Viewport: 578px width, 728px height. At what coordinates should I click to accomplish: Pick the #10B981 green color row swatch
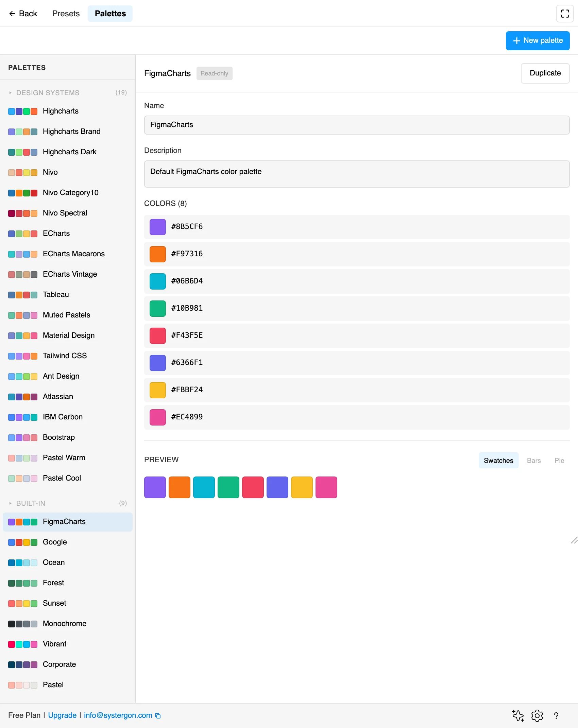coord(158,309)
